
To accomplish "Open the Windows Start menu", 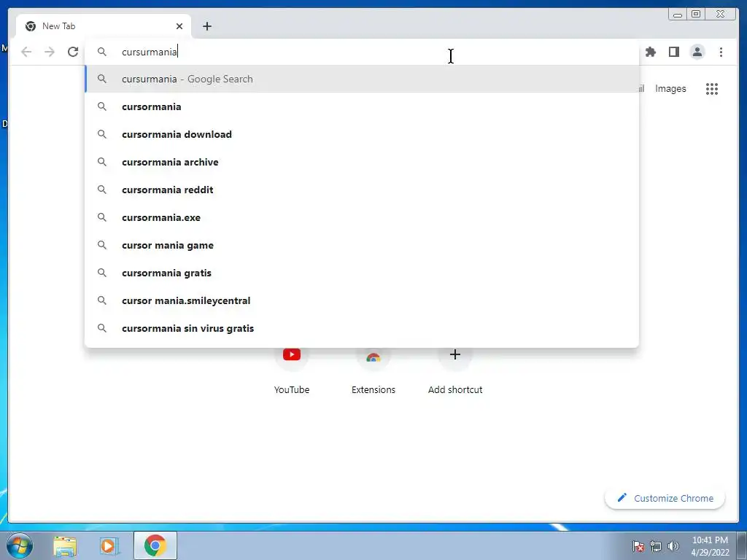I will click(x=20, y=545).
